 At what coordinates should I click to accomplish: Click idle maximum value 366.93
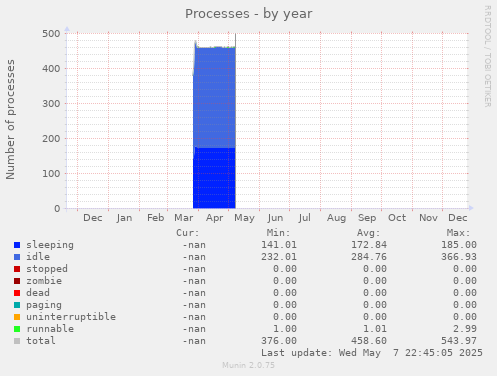459,257
